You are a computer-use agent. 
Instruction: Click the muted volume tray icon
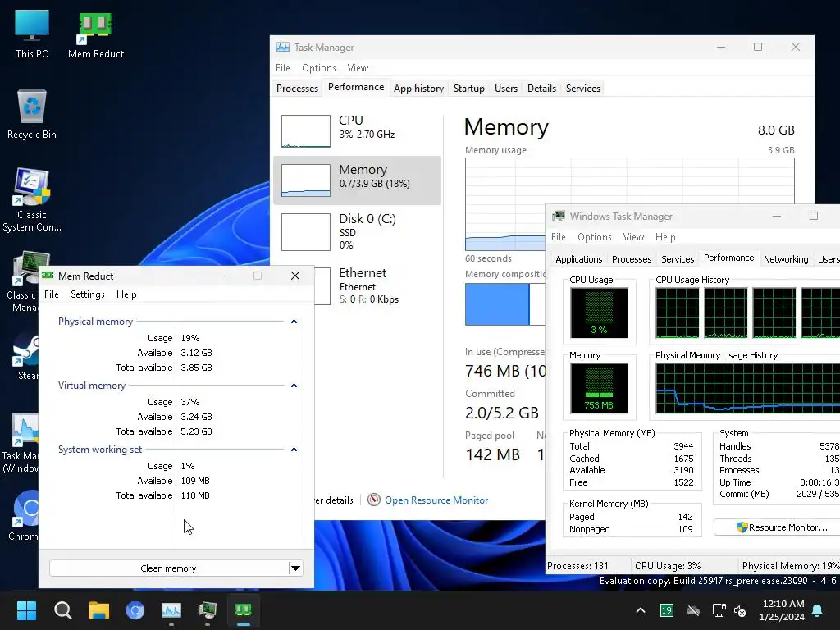coord(740,610)
